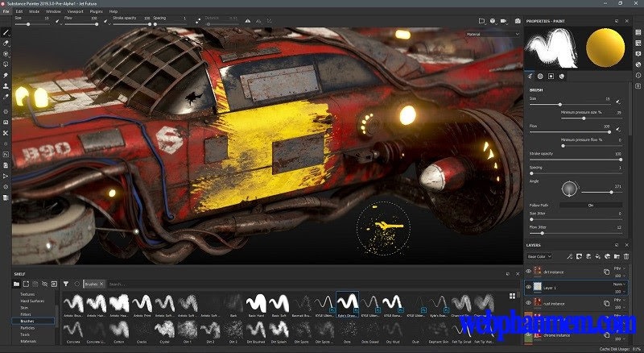644x353 pixels.
Task: Select Hard Surfaces category in shelf
Action: 32,301
